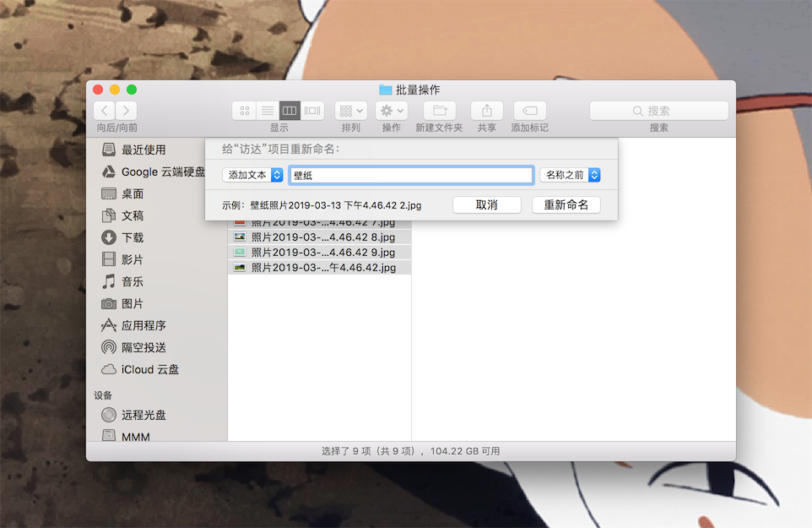Viewport: 812px width, 528px height.
Task: Click the 取消 cancel button
Action: [x=486, y=205]
